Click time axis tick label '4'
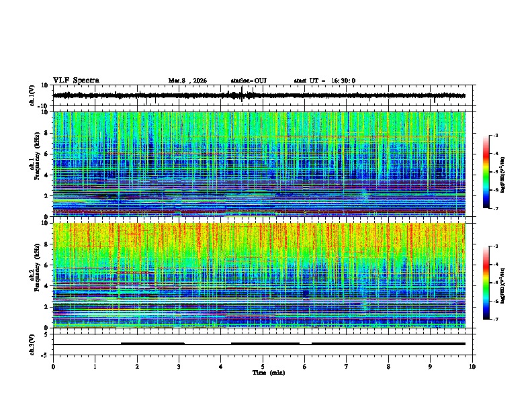Viewport: 532px width, 411px height. [x=221, y=367]
